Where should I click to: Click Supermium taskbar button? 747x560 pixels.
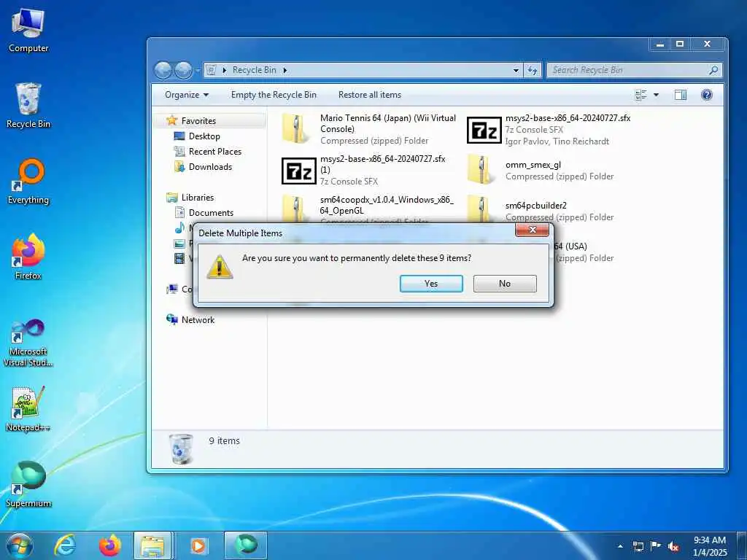(245, 545)
